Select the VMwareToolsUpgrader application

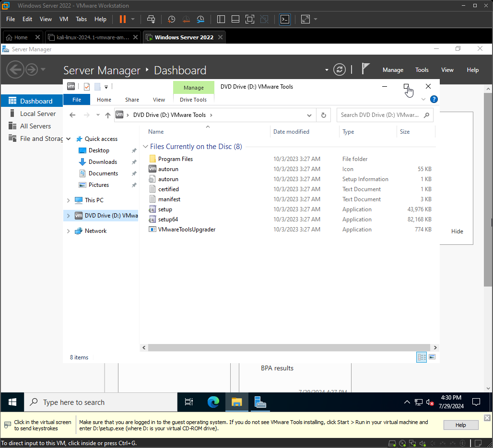[187, 230]
